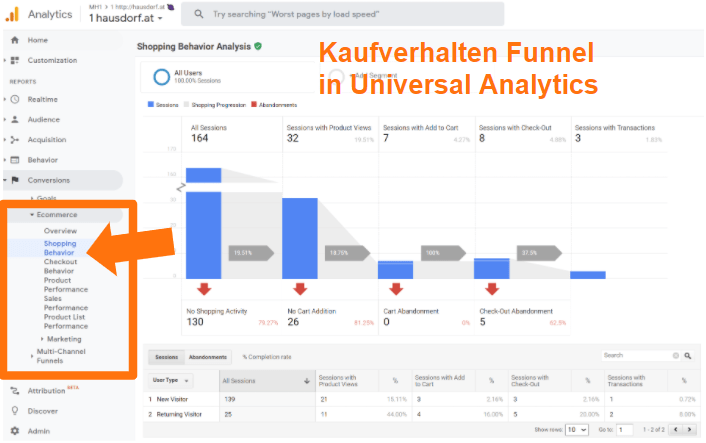
Task: Click the gray Shopping Progression legend swatch
Action: click(186, 104)
